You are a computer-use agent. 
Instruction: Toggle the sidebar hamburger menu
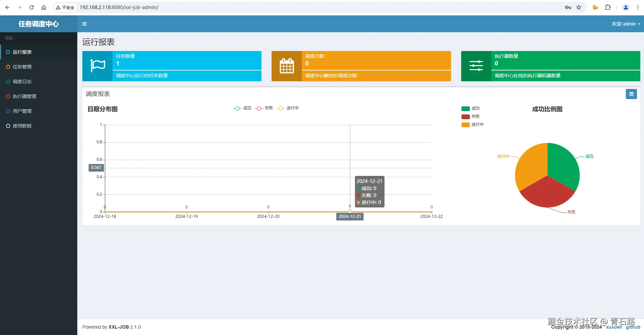[84, 24]
